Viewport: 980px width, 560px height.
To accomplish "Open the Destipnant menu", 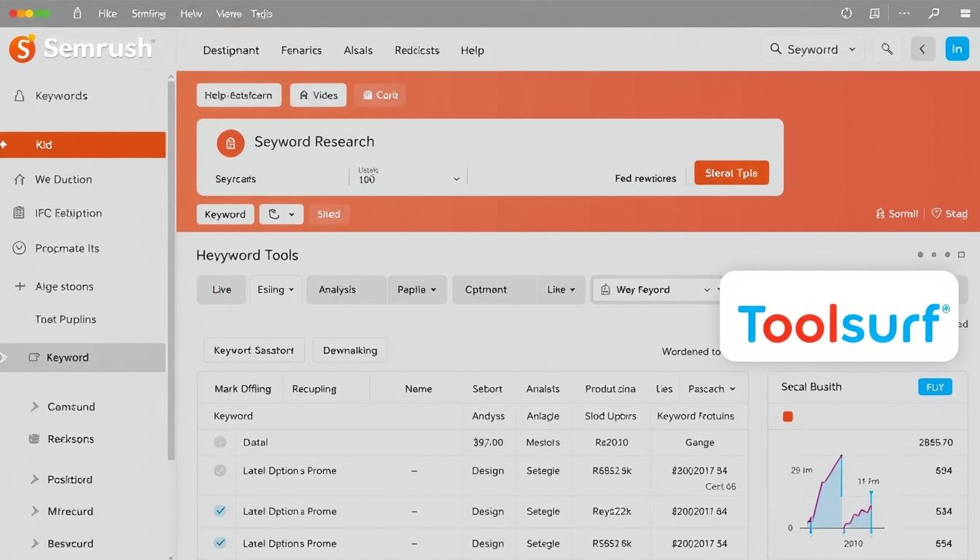I will coord(230,50).
